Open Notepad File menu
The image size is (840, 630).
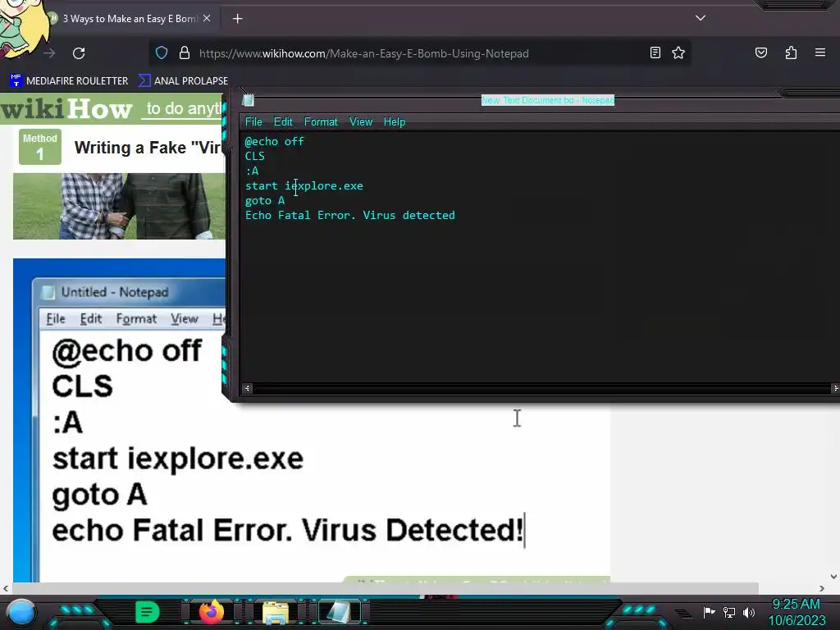253,121
